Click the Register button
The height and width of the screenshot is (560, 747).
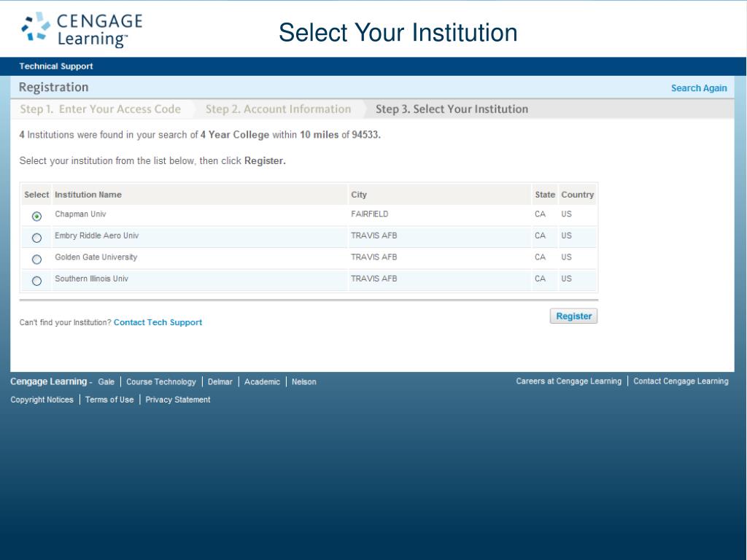[573, 316]
